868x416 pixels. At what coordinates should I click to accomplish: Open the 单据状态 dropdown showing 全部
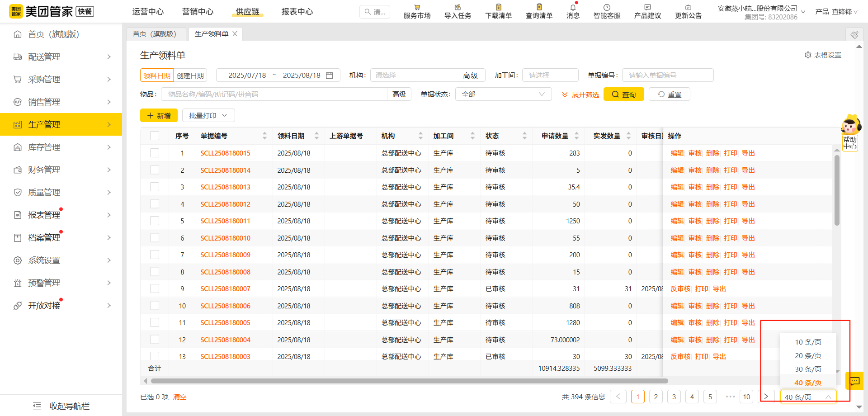tap(503, 95)
